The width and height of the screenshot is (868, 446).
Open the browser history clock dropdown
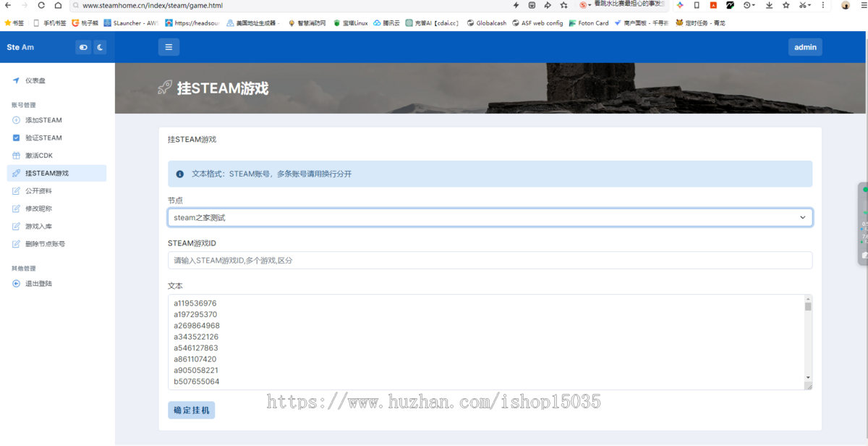(749, 5)
